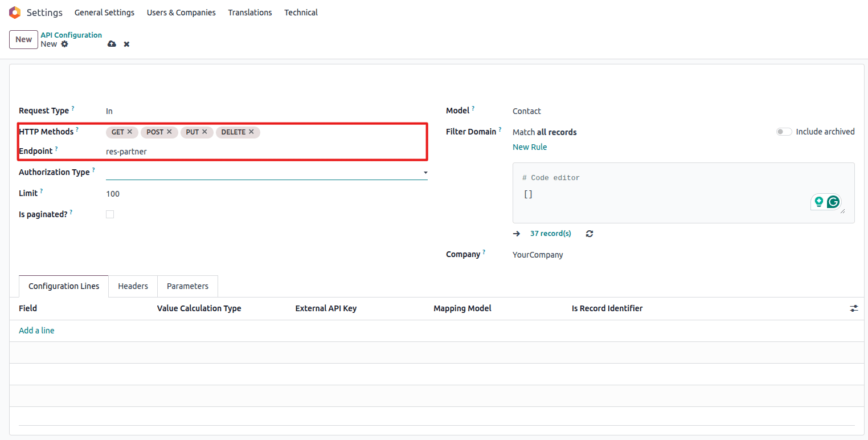Refresh the record count icon
Image resolution: width=868 pixels, height=440 pixels.
589,234
